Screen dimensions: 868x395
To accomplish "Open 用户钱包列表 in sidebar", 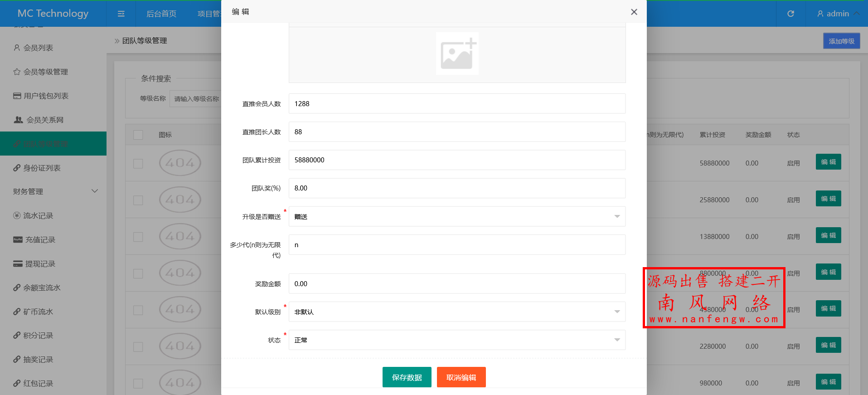I will click(46, 96).
